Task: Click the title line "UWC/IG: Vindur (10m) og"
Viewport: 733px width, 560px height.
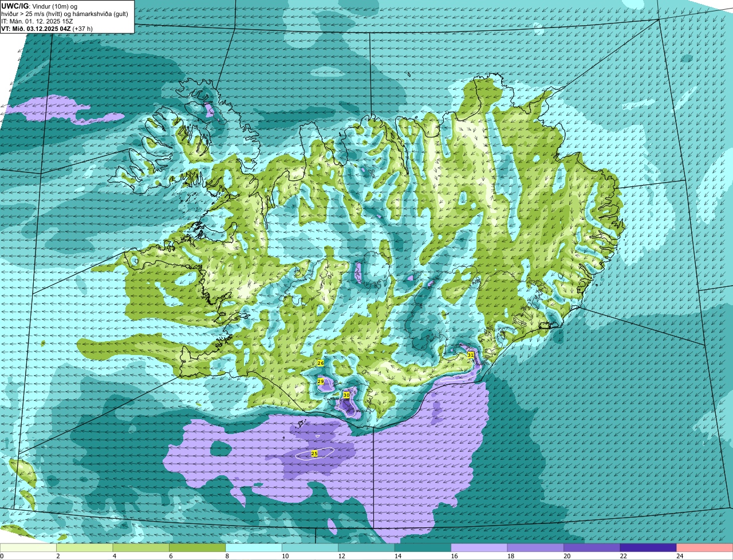Action: click(x=39, y=6)
